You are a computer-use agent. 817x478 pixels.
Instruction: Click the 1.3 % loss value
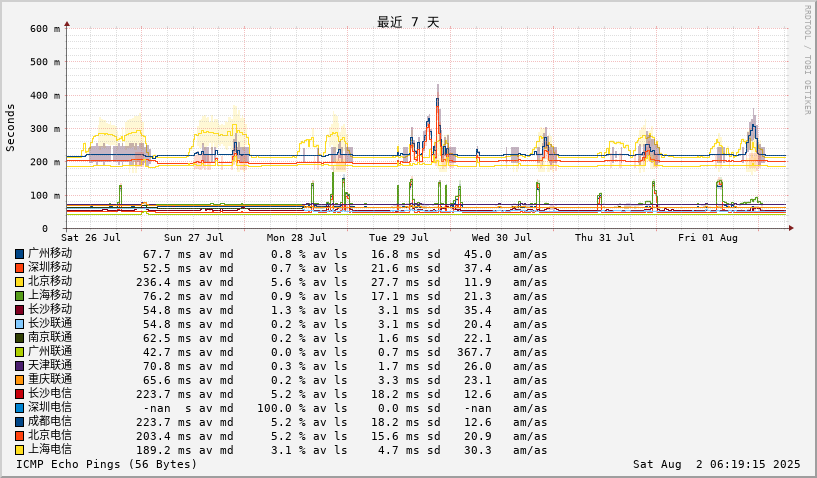[288, 311]
